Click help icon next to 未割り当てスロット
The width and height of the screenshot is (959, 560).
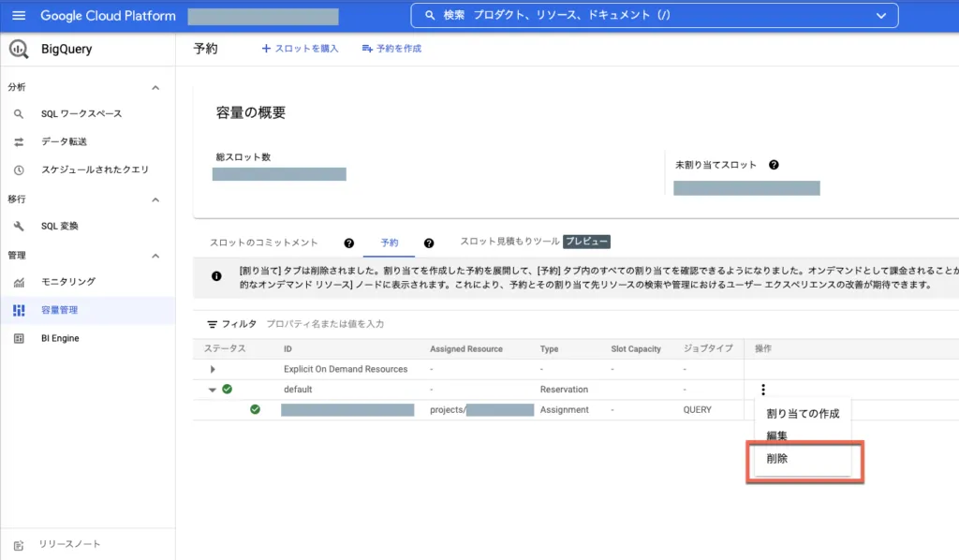coord(774,165)
